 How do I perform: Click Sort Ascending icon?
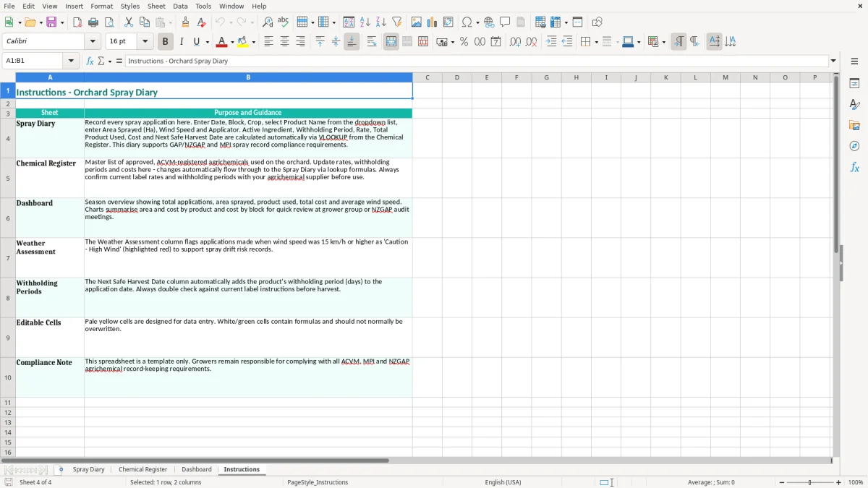pyautogui.click(x=365, y=22)
